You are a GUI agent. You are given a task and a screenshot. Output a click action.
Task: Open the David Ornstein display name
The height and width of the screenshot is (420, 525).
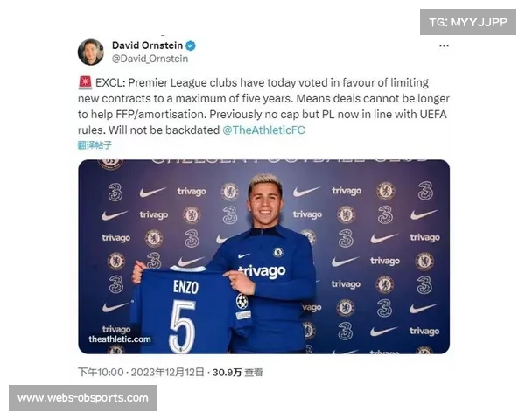[x=147, y=45]
